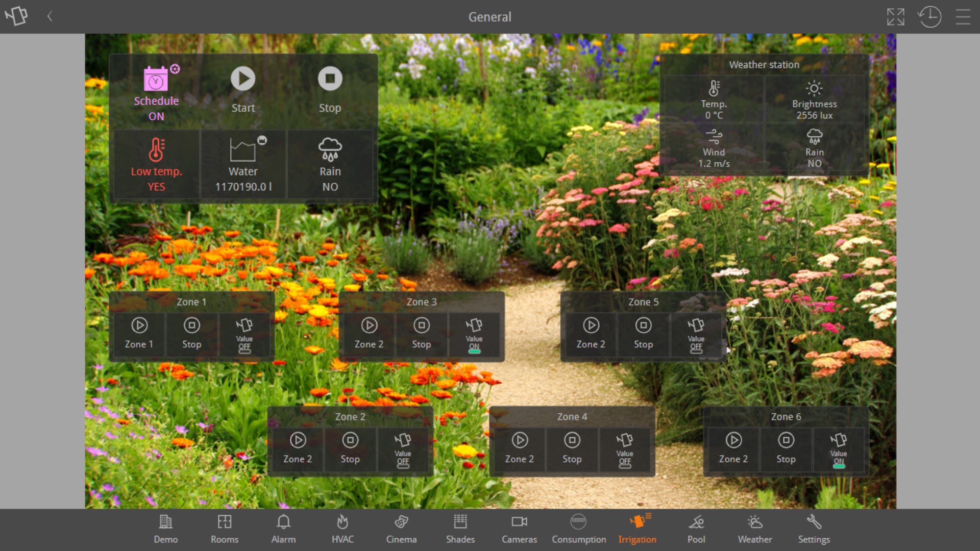Click the Rain cloud status tile

[330, 163]
